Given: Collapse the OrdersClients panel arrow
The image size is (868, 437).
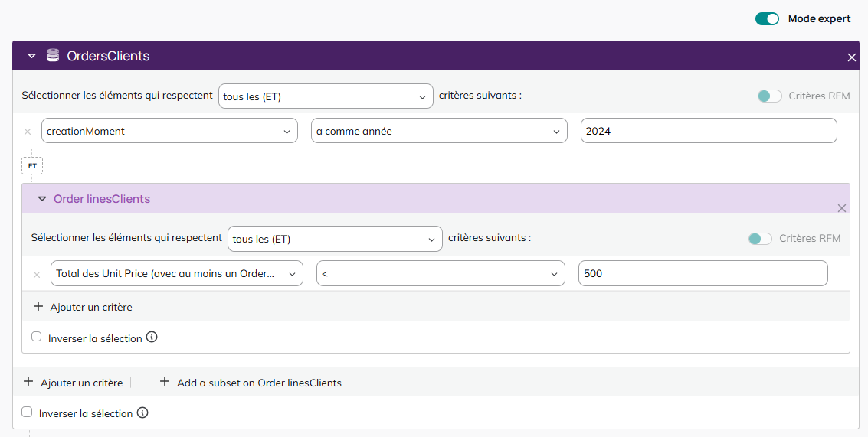Looking at the screenshot, I should coord(31,56).
